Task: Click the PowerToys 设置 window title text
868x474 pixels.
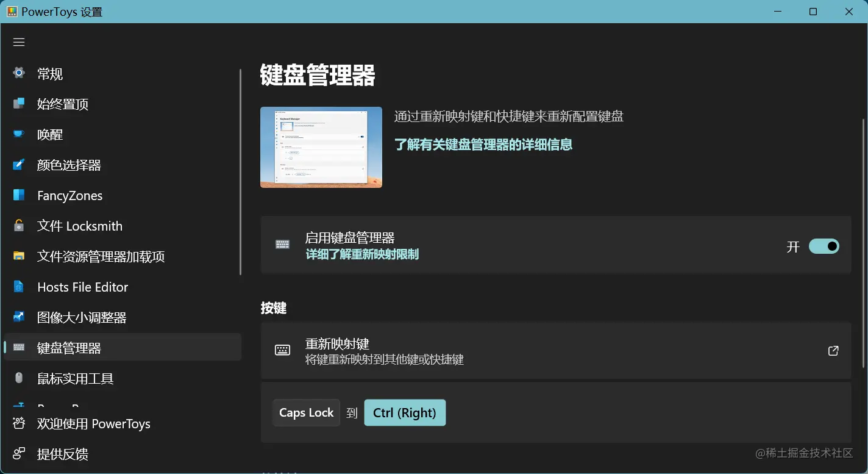Action: pos(62,12)
